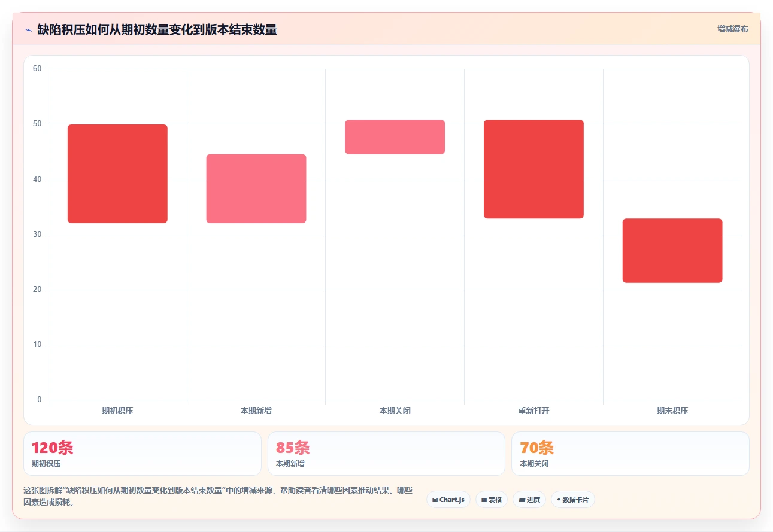
Task: Click the y-axis value 10
Action: (37, 345)
